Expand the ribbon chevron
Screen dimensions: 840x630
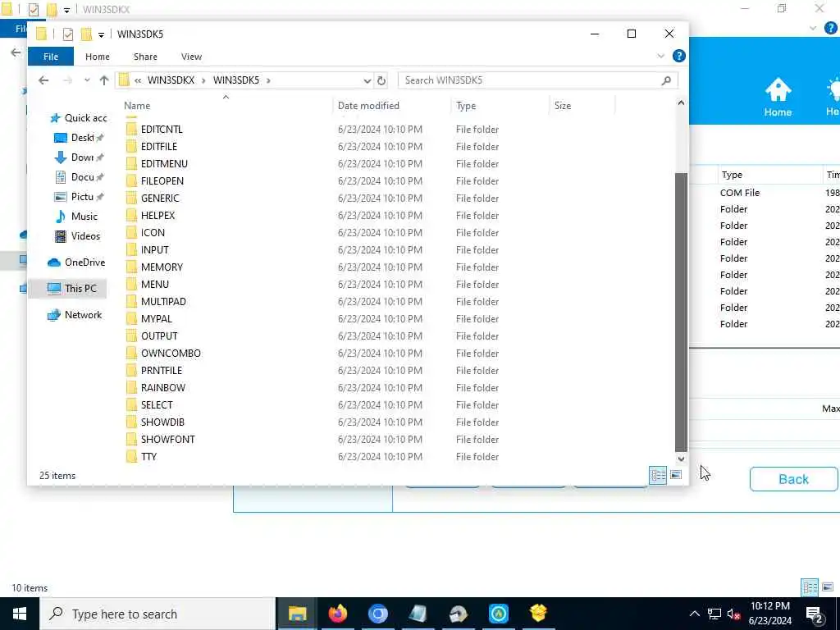(x=660, y=56)
